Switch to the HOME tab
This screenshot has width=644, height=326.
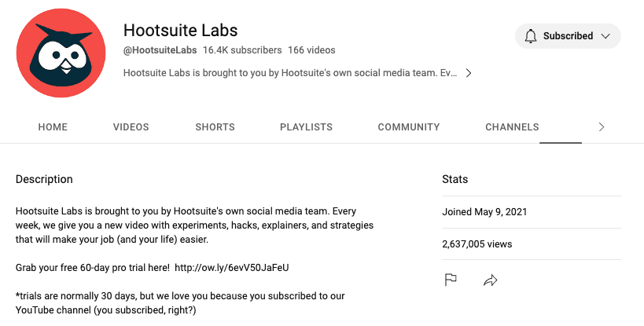tap(53, 127)
